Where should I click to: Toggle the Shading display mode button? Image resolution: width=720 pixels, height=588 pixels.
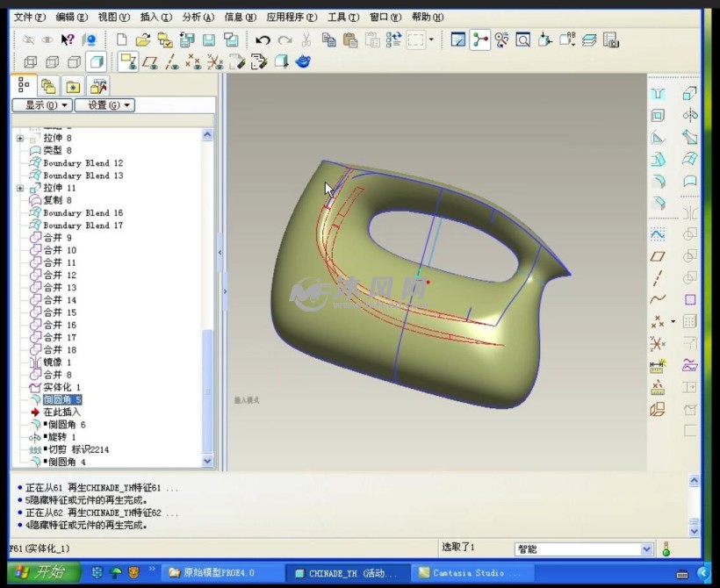click(x=97, y=61)
